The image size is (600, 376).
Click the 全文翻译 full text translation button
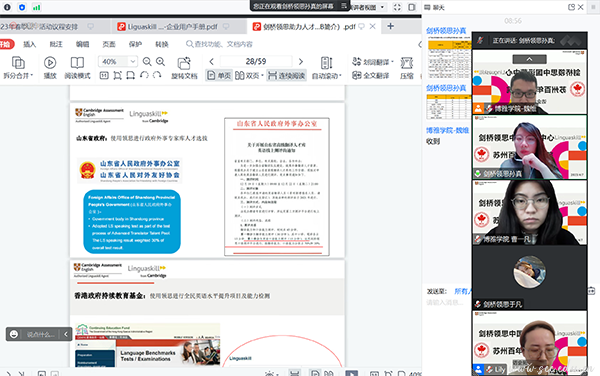point(371,75)
